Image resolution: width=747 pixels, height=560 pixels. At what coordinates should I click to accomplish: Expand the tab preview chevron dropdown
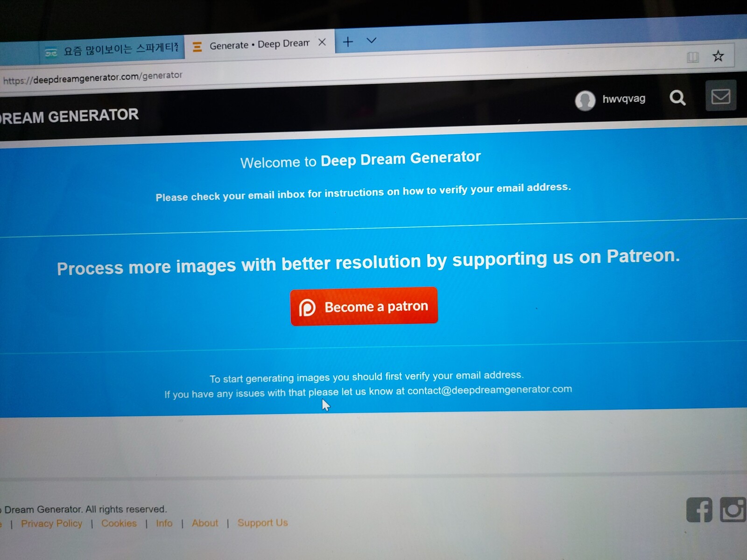[x=371, y=41]
